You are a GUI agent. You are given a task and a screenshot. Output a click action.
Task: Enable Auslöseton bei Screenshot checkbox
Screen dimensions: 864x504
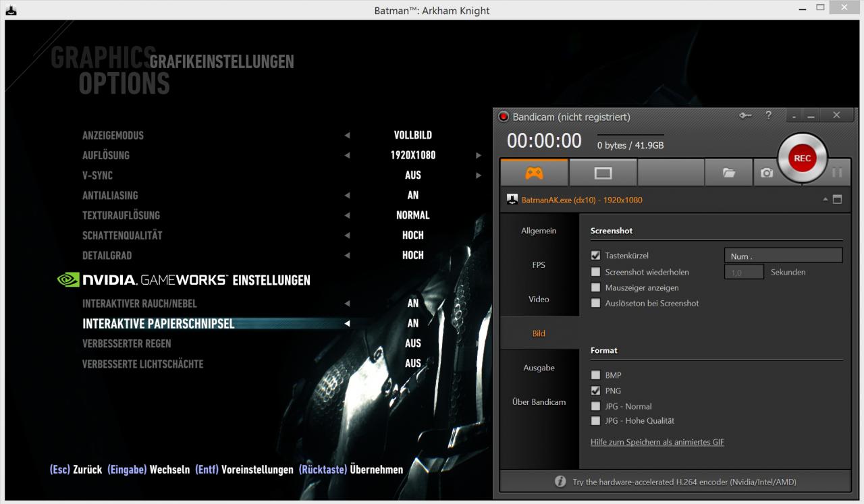(595, 303)
